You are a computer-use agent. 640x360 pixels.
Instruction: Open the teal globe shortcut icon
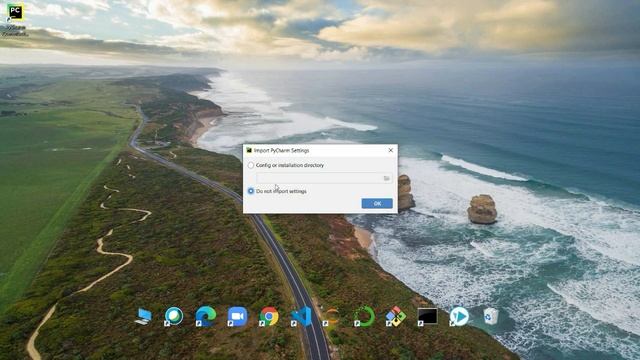coord(173,316)
